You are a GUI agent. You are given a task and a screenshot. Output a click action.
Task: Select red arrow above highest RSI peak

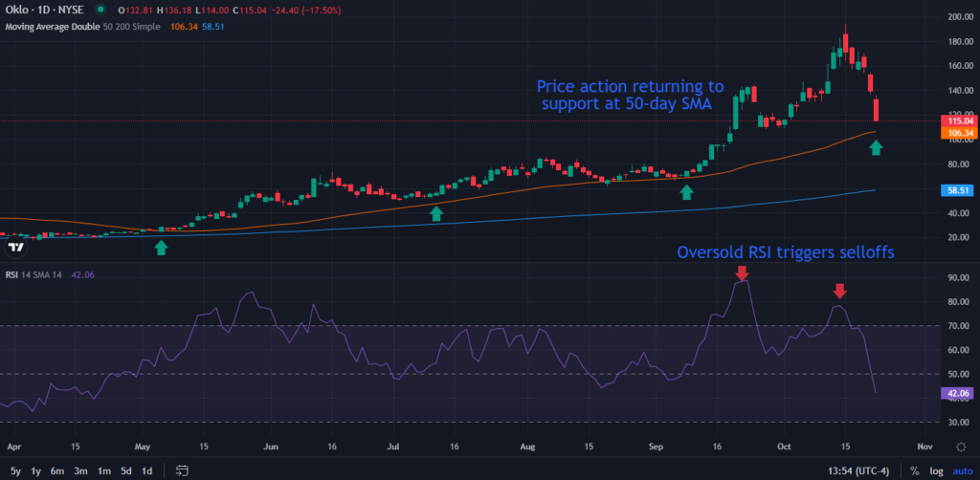click(741, 274)
